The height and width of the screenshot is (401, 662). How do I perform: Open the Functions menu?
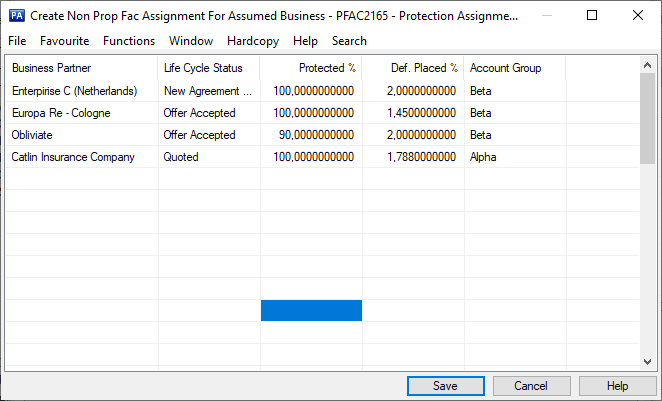129,41
